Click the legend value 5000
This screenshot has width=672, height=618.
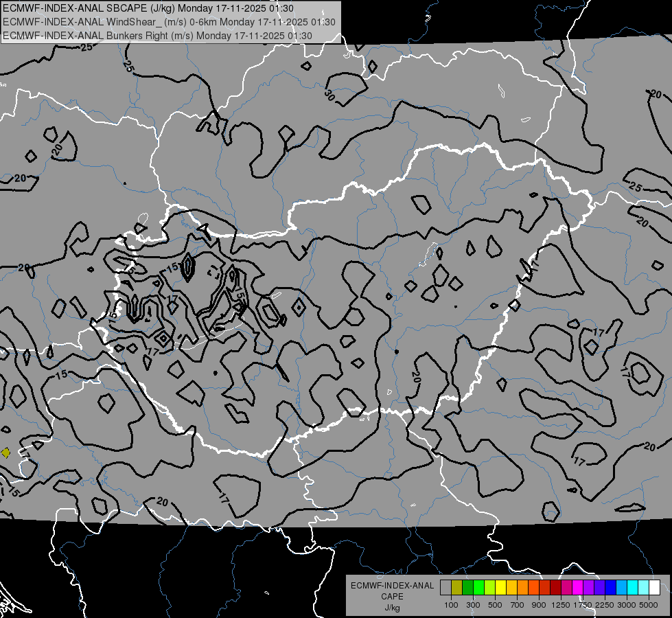[649, 605]
